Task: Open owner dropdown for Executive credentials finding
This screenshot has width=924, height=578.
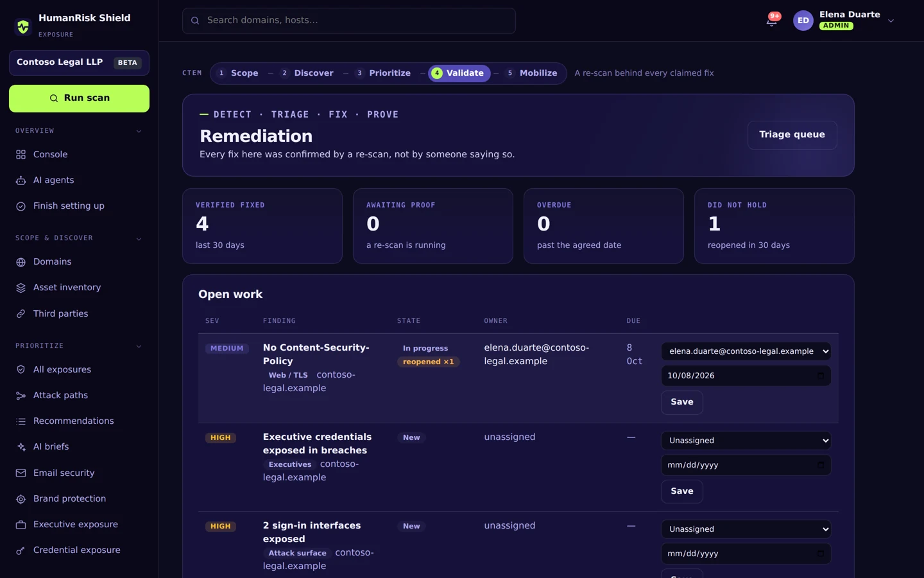Action: [746, 441]
